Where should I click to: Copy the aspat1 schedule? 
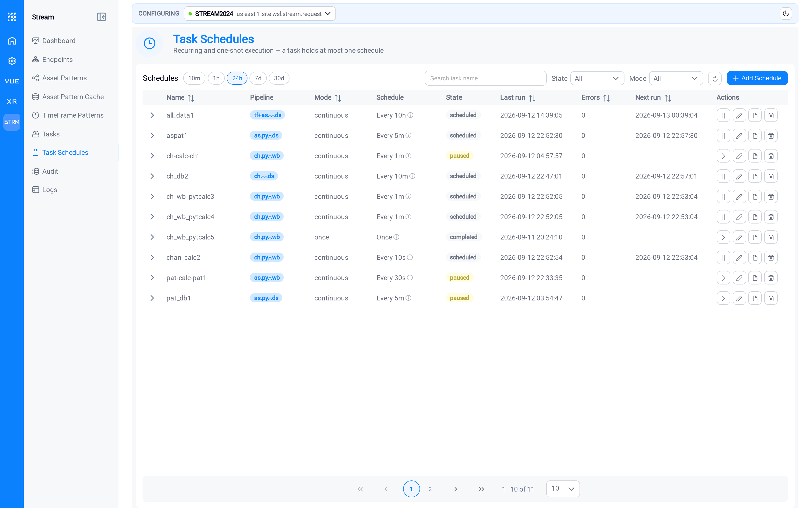755,136
